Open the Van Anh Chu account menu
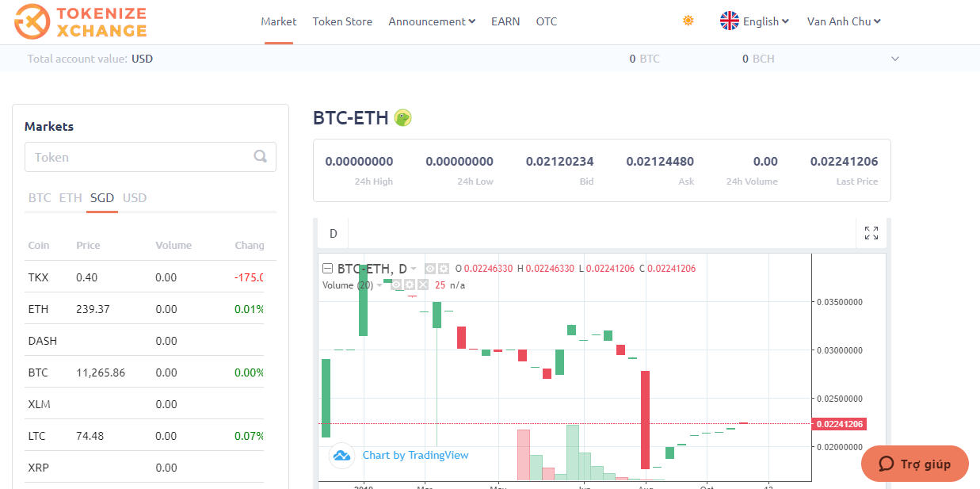This screenshot has width=980, height=489. tap(844, 21)
